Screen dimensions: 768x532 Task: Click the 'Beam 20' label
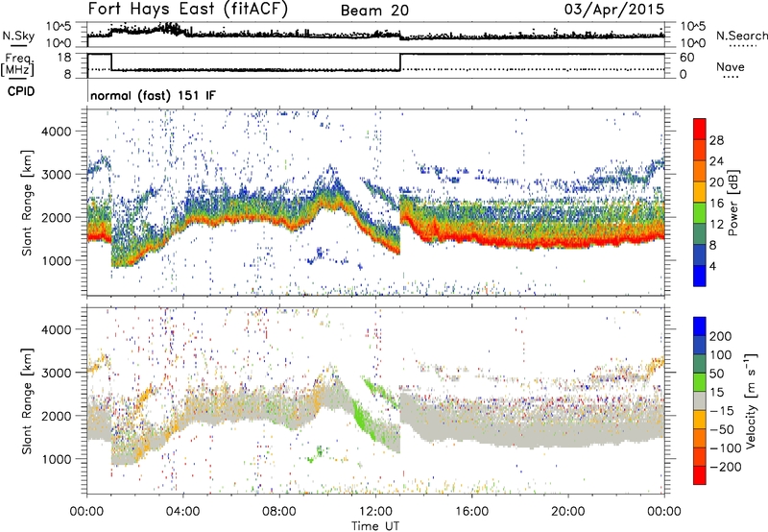pos(374,11)
